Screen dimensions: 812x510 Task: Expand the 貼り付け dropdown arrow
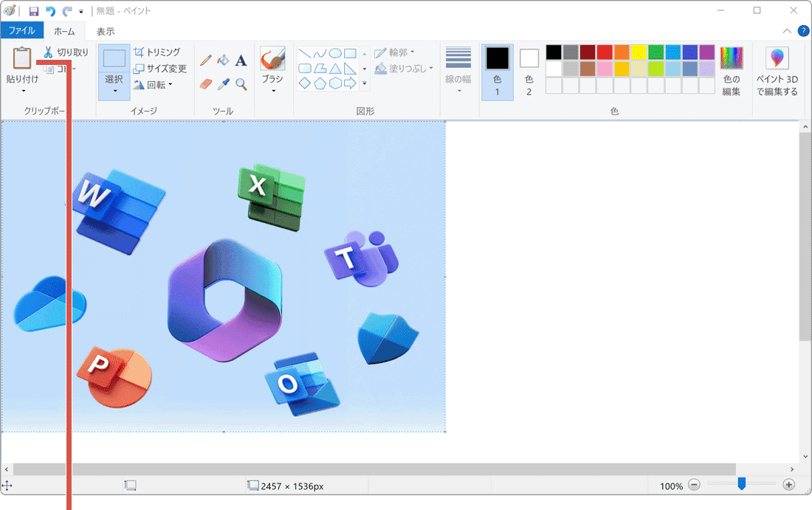click(x=24, y=91)
